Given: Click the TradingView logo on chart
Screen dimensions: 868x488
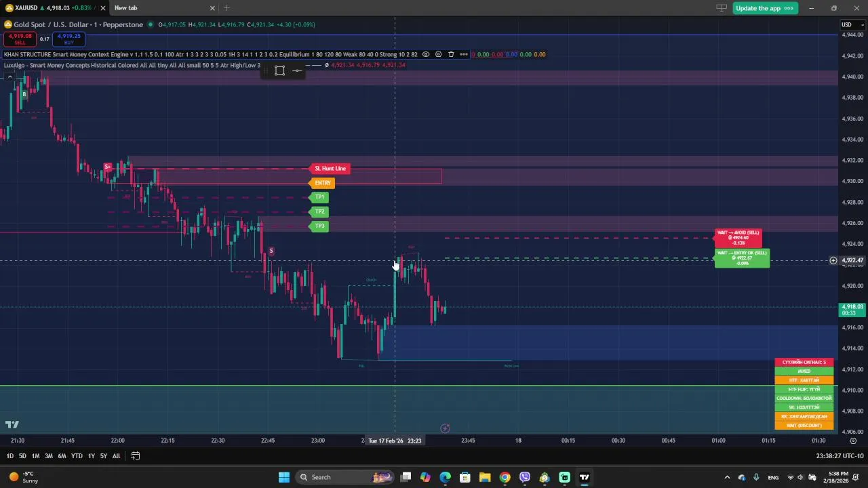Looking at the screenshot, I should (12, 425).
